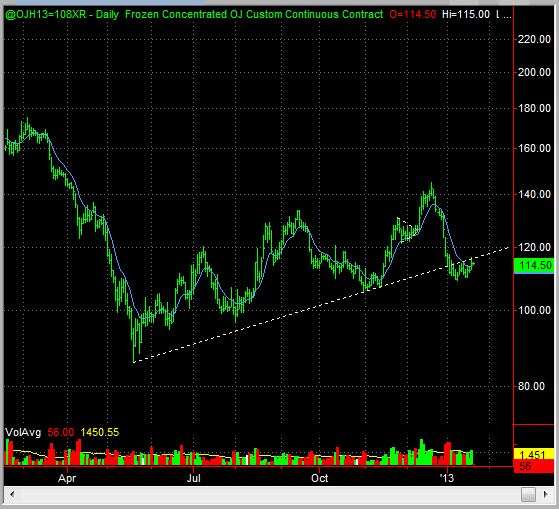Image resolution: width=559 pixels, height=509 pixels.
Task: Click the Oct date label on time axis
Action: tap(319, 478)
